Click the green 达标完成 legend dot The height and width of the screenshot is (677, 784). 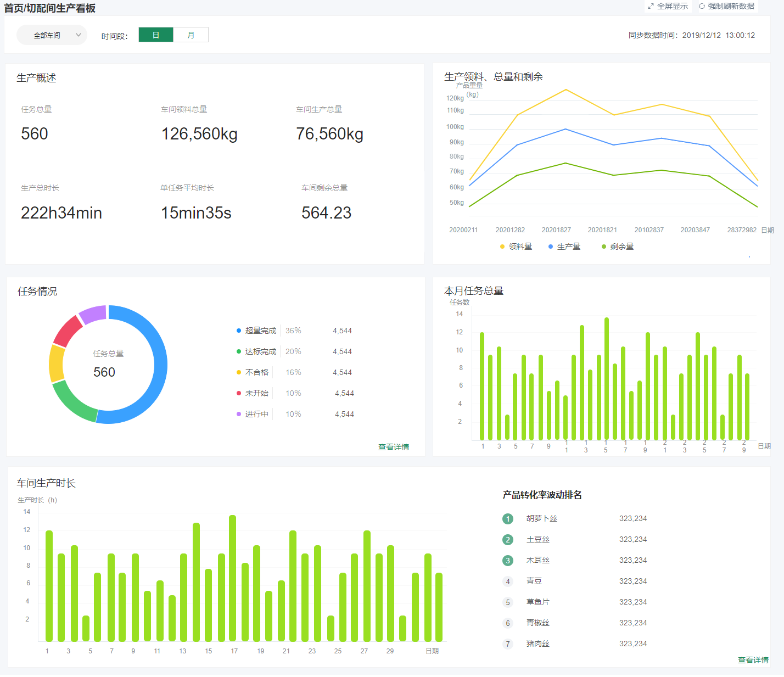tap(239, 351)
